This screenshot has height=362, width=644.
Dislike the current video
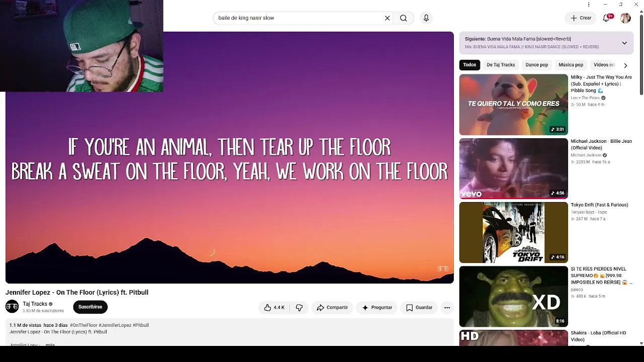click(x=299, y=308)
